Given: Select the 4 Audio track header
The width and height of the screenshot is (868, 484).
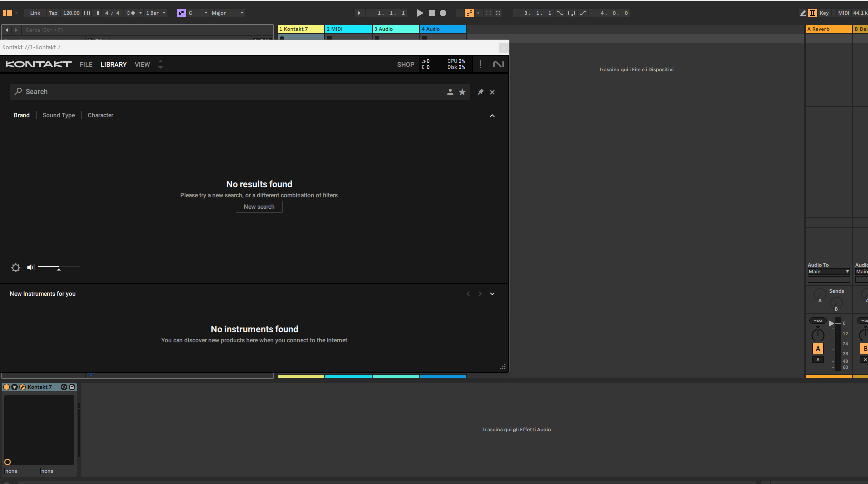Looking at the screenshot, I should (443, 29).
